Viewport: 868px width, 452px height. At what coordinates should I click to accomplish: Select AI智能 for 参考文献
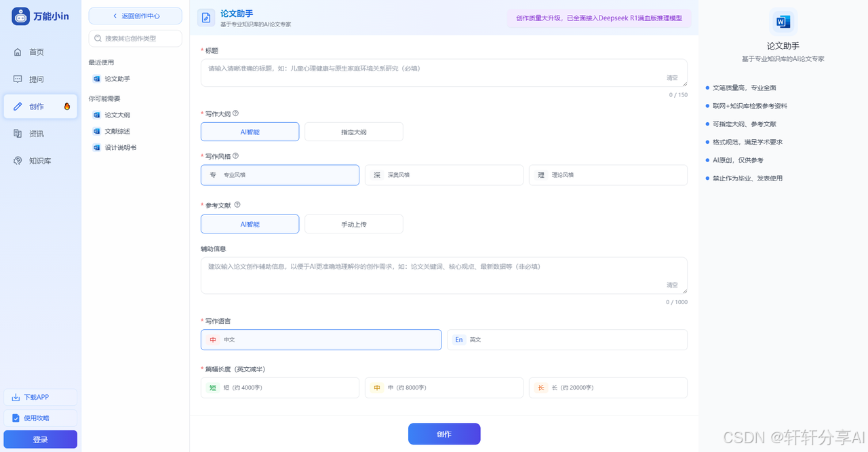coord(250,224)
